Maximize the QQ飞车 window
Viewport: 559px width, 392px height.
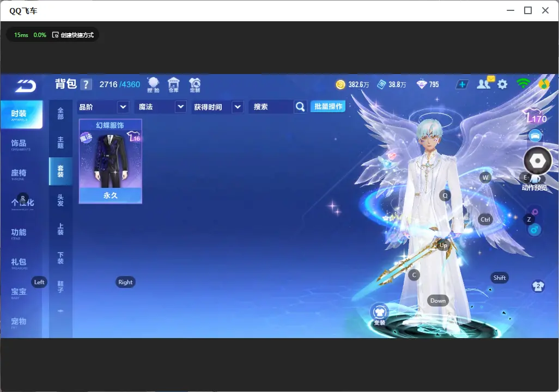(528, 11)
